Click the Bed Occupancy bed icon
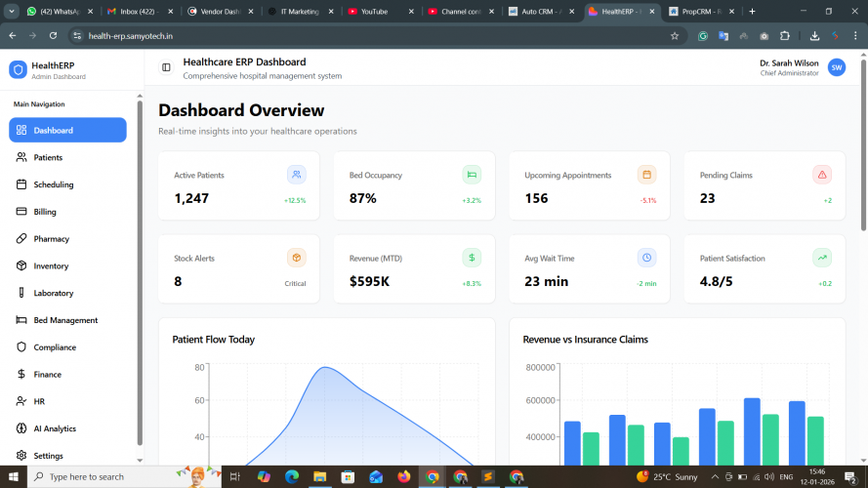The width and height of the screenshot is (868, 488). pyautogui.click(x=472, y=175)
